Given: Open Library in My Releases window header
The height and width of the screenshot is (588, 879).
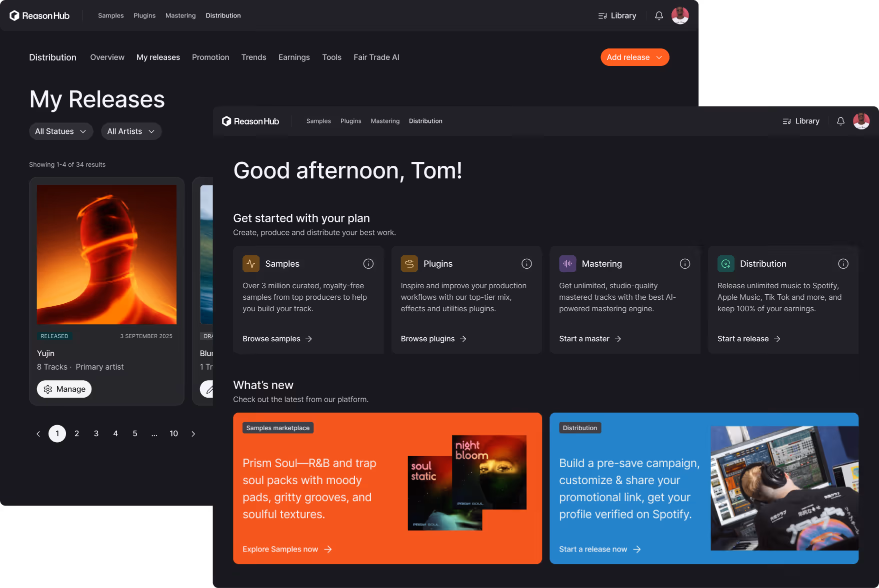Looking at the screenshot, I should [617, 15].
